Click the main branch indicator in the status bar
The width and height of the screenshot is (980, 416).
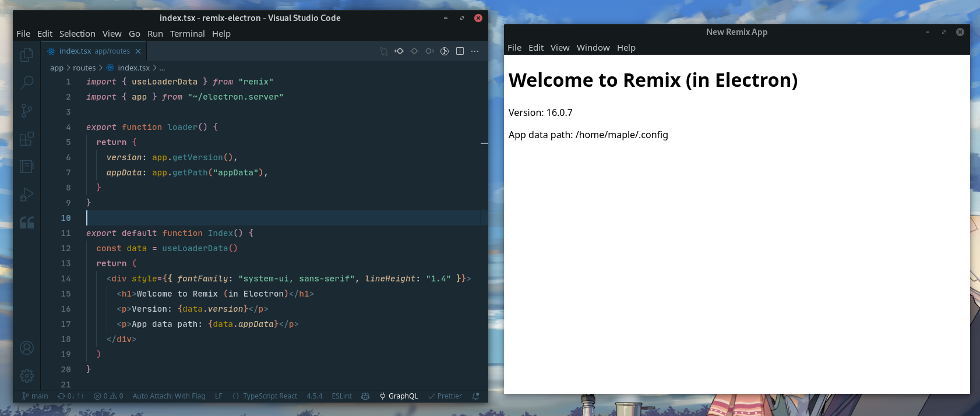point(35,396)
